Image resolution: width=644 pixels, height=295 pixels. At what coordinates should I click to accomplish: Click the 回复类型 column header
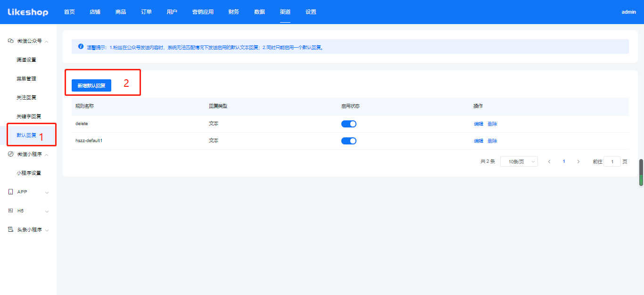(218, 106)
